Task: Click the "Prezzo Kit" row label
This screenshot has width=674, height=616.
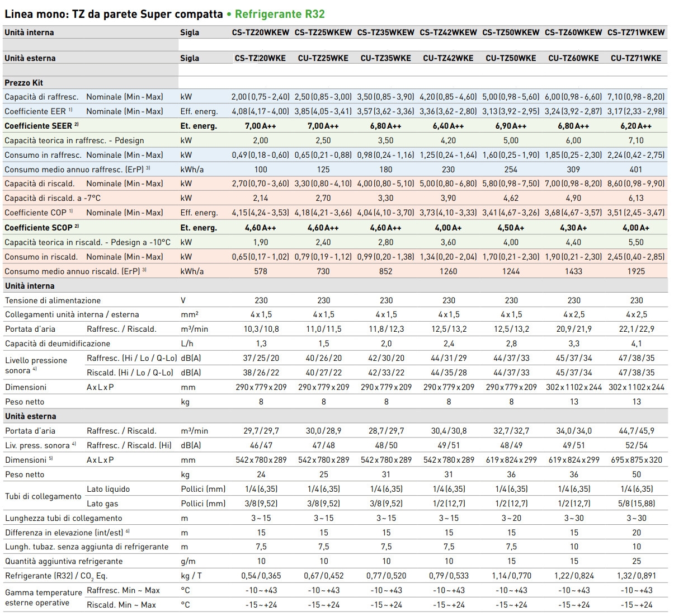Action: click(x=24, y=83)
